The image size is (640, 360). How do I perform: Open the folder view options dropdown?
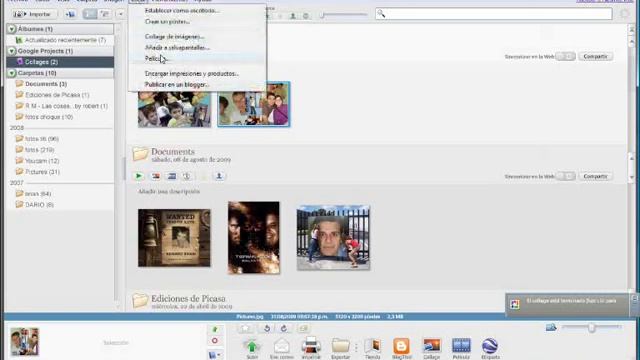[121, 14]
